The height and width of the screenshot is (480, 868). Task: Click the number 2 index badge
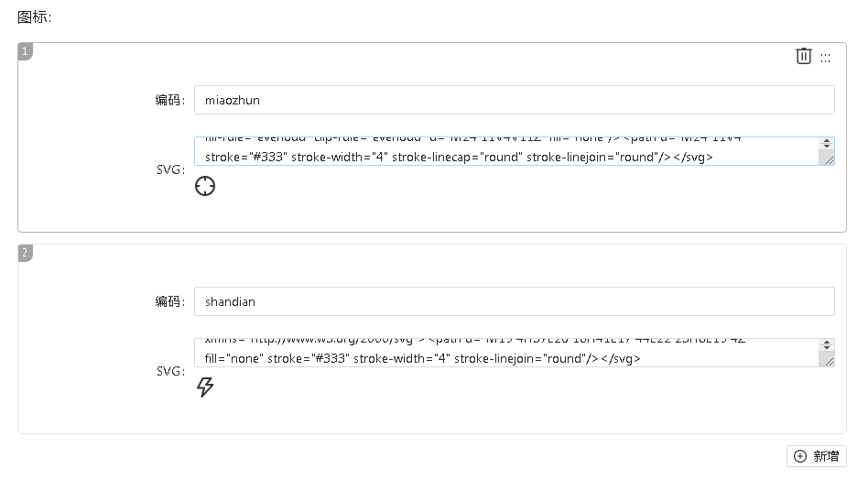pos(25,253)
